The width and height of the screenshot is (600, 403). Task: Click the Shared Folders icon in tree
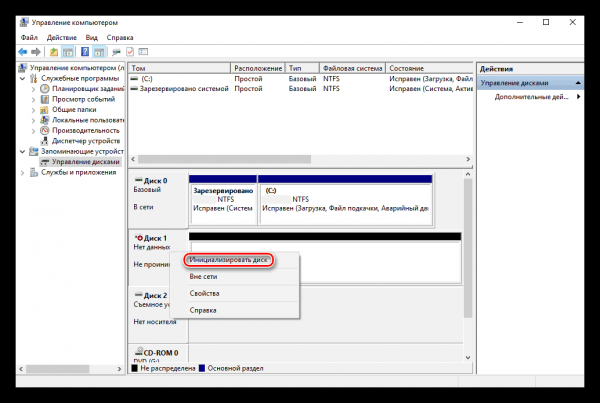tap(45, 110)
